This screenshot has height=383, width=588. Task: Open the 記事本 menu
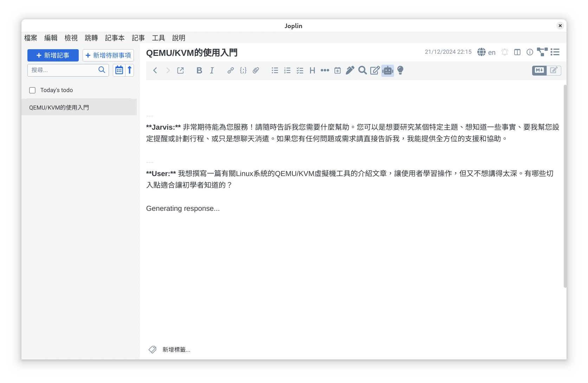[115, 38]
